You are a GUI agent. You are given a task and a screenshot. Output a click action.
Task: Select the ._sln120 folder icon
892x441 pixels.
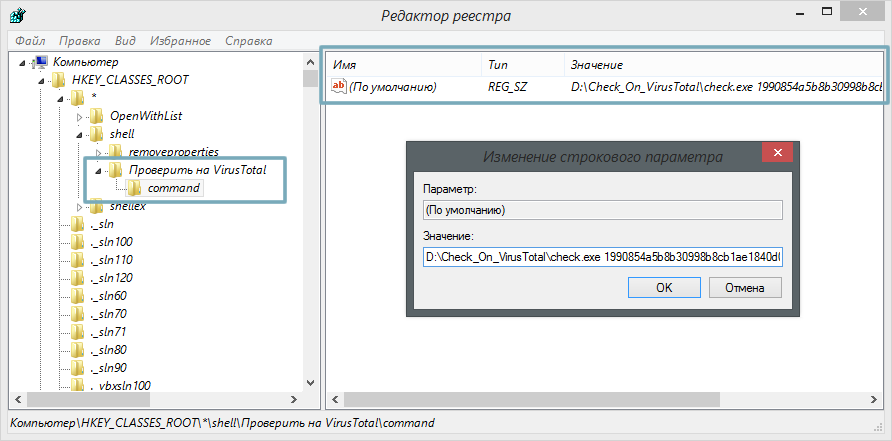pos(77,278)
